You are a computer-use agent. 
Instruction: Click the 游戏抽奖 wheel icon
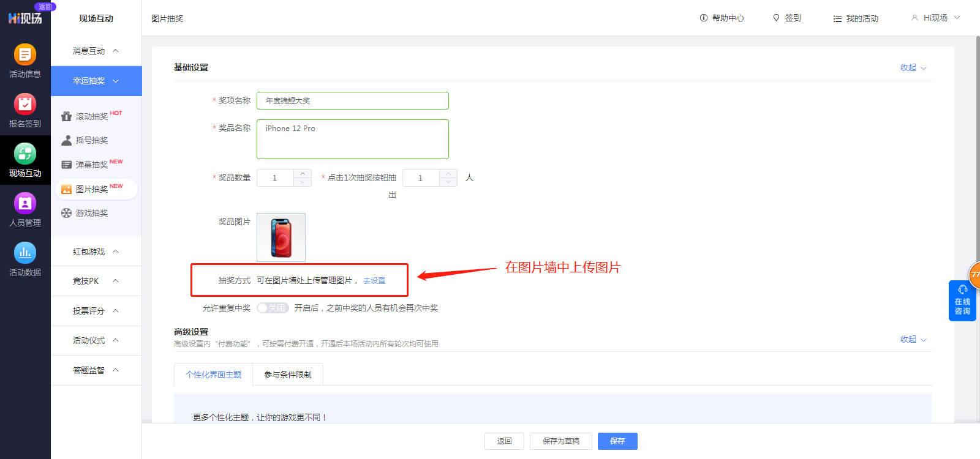tap(66, 213)
